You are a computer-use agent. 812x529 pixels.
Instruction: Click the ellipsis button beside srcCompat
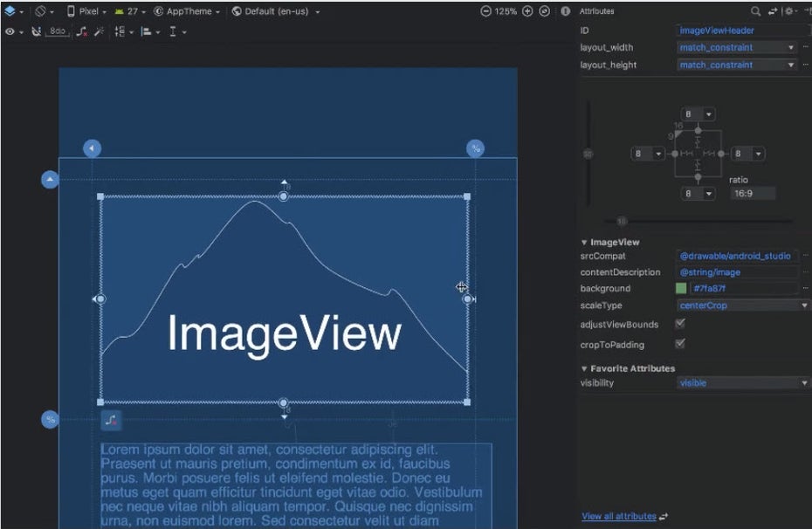pyautogui.click(x=805, y=256)
